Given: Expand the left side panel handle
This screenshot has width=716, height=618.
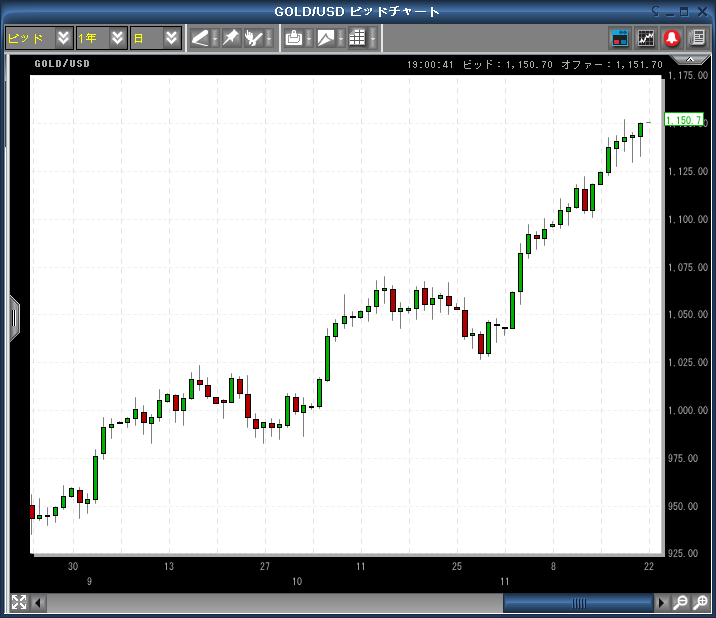Looking at the screenshot, I should point(14,317).
